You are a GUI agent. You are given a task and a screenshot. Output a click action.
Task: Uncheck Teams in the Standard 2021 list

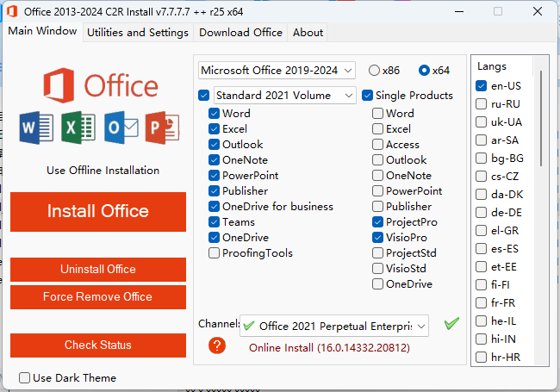pyautogui.click(x=215, y=222)
